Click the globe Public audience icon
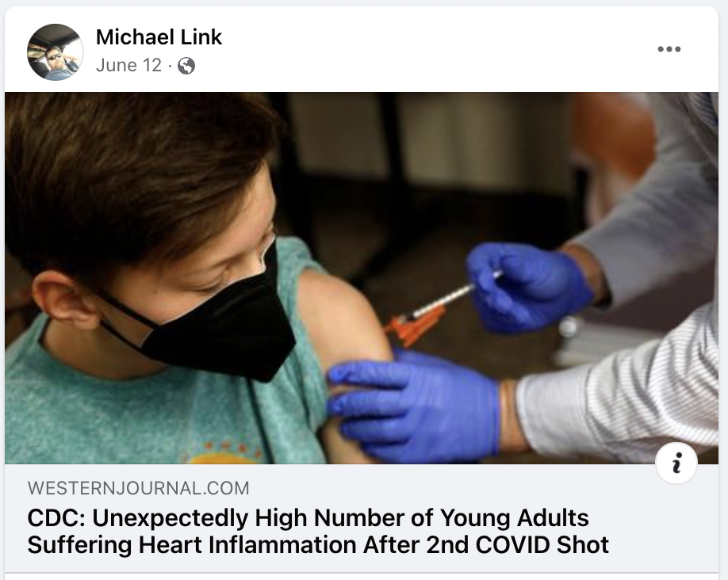 pos(186,66)
